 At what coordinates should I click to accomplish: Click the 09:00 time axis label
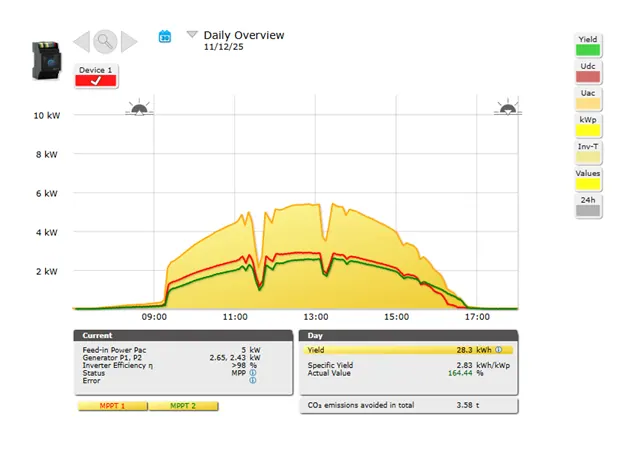(x=154, y=317)
